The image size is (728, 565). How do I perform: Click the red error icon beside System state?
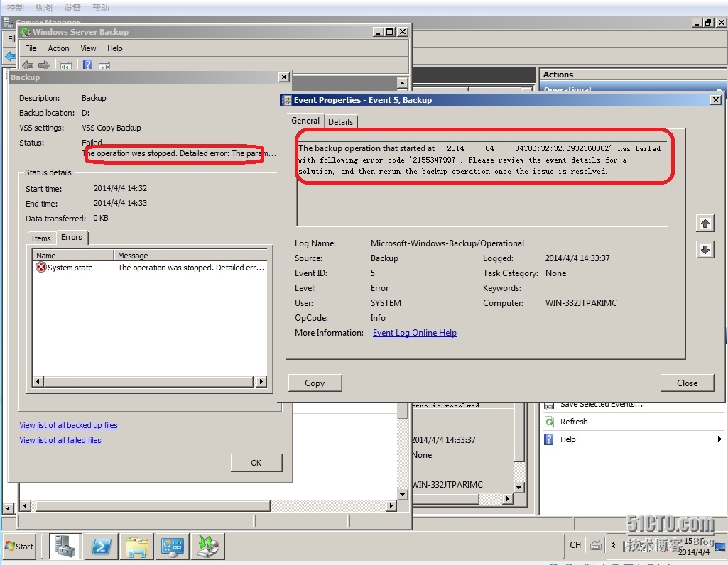coord(41,267)
